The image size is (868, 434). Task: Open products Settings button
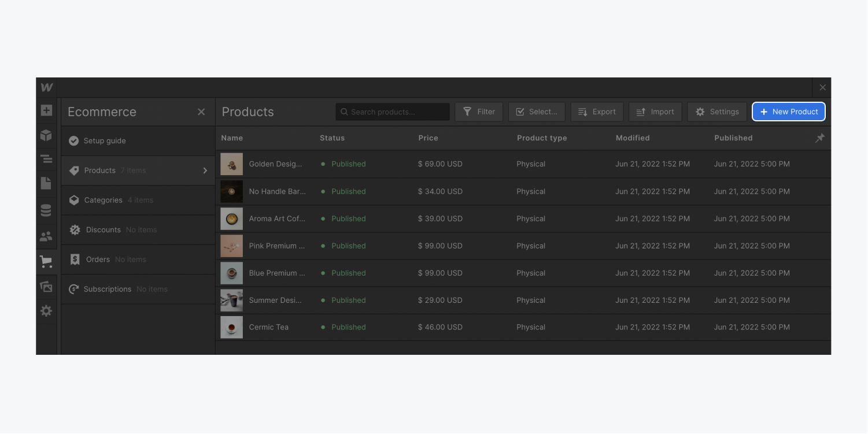point(717,112)
